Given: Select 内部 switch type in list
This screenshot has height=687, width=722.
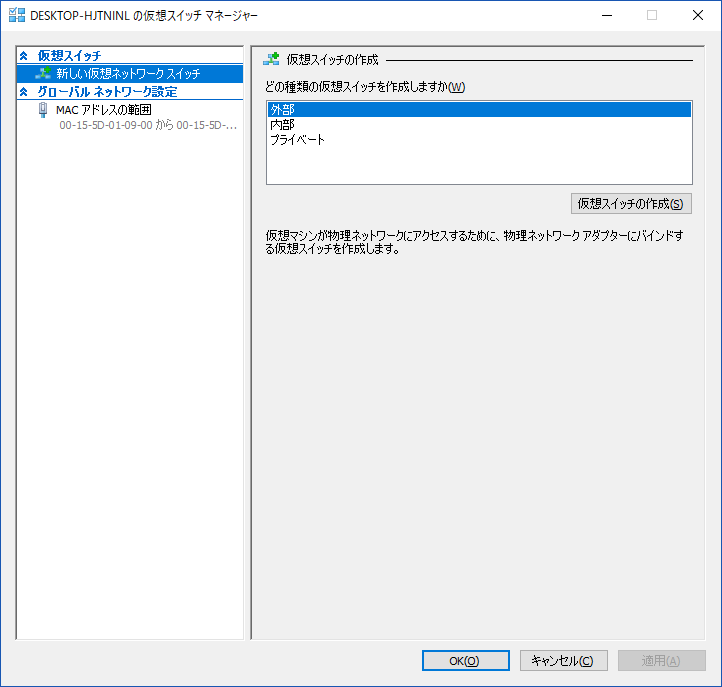Looking at the screenshot, I should pos(479,125).
